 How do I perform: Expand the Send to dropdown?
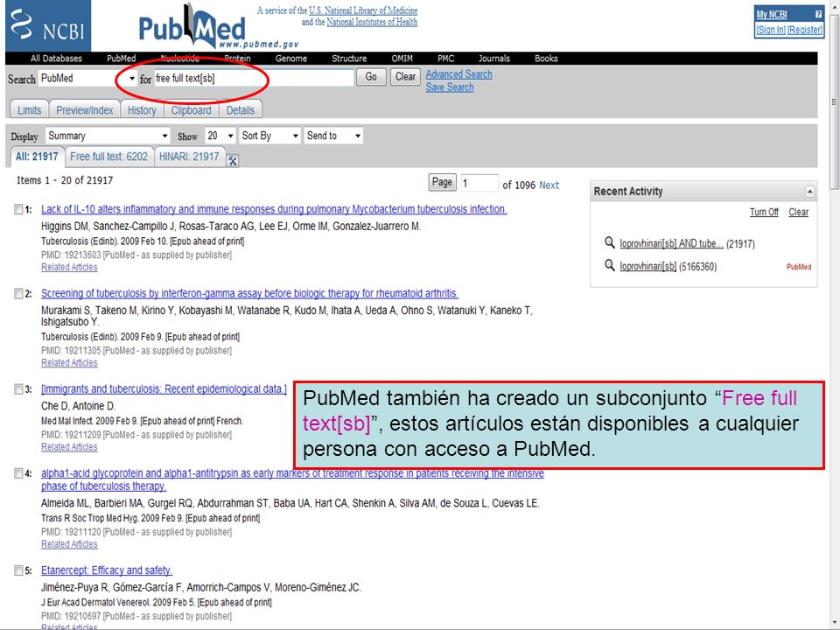pyautogui.click(x=333, y=136)
